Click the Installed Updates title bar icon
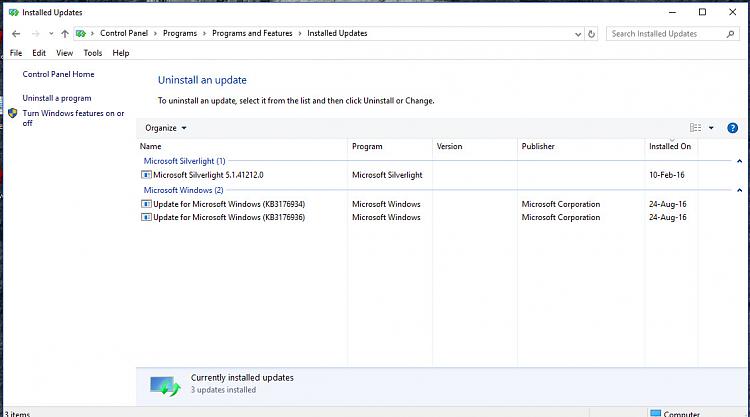 (13, 12)
